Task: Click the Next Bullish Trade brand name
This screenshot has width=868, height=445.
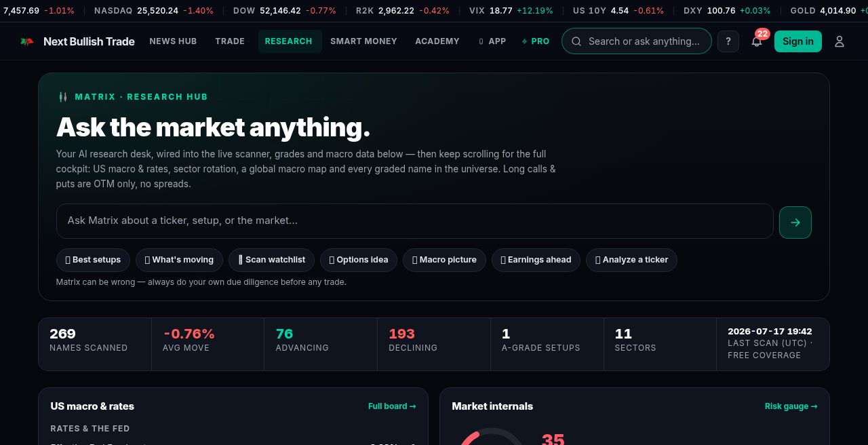Action: 89,41
